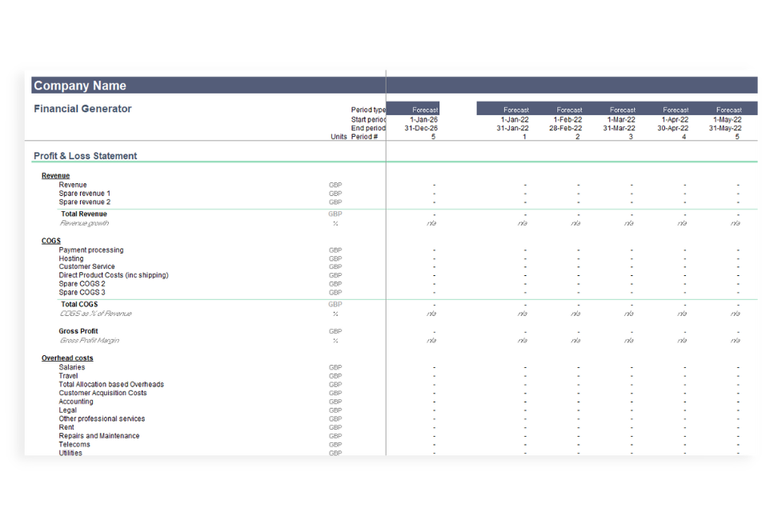The width and height of the screenshot is (766, 532).
Task: Click the GBP unit in Salaries row
Action: click(x=335, y=367)
